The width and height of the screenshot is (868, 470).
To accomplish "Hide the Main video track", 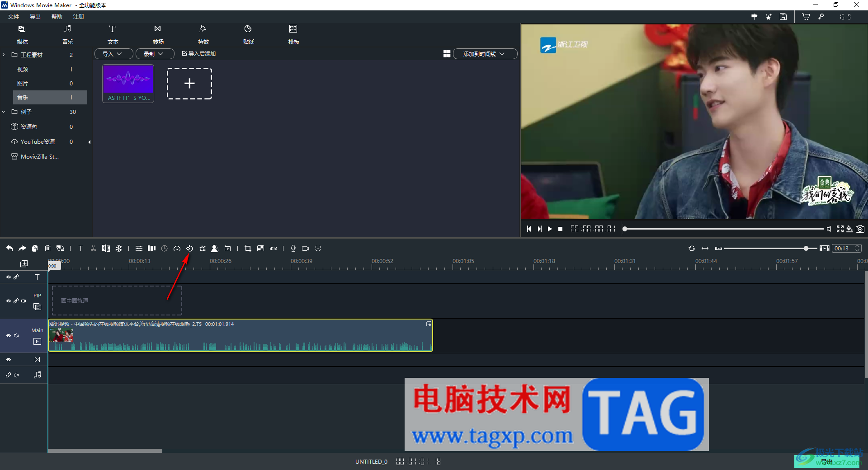I will tap(8, 336).
